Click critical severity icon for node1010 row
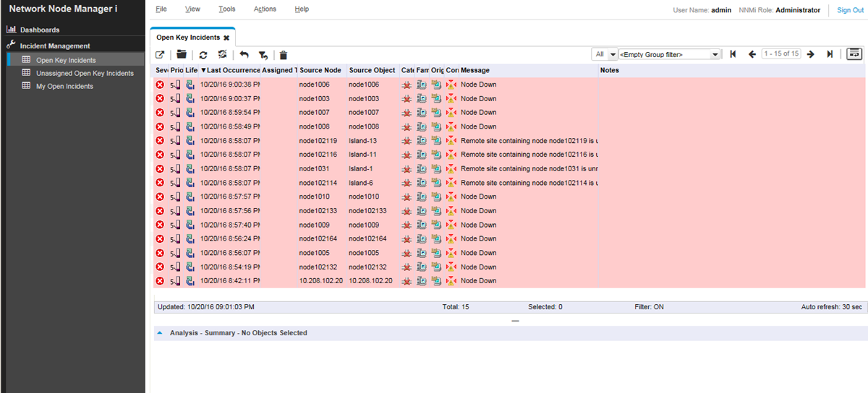Screen dimensions: 868x393 (160, 196)
